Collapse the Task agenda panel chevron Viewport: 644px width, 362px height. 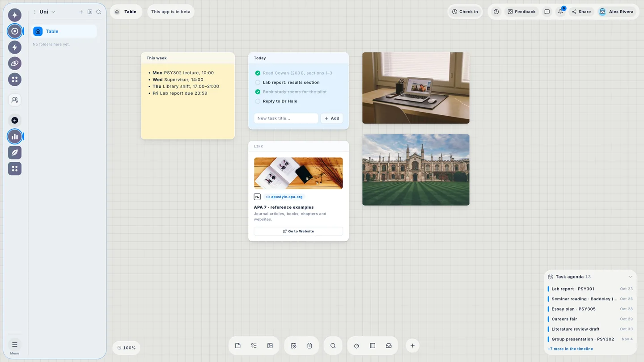tap(631, 277)
